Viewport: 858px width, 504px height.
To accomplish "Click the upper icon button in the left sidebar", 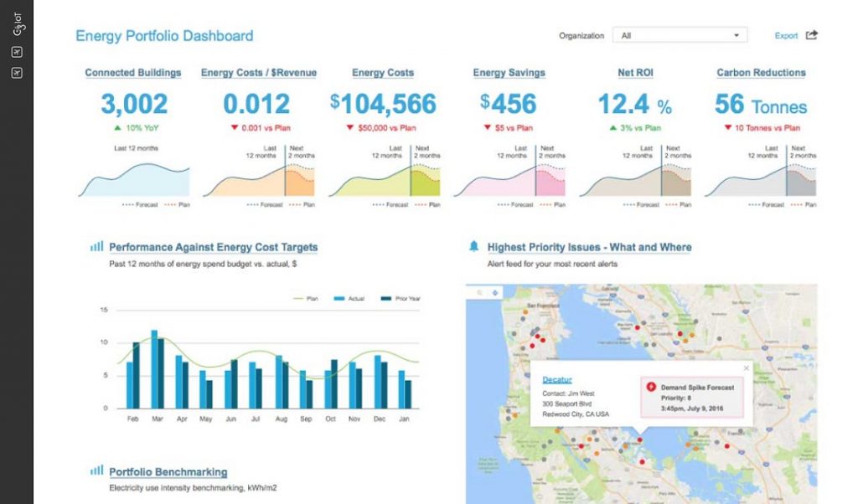I will pyautogui.click(x=17, y=51).
